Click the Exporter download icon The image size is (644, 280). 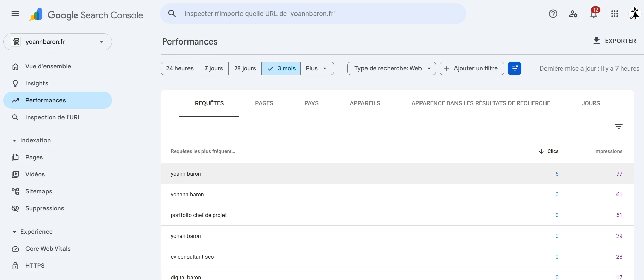pyautogui.click(x=596, y=41)
